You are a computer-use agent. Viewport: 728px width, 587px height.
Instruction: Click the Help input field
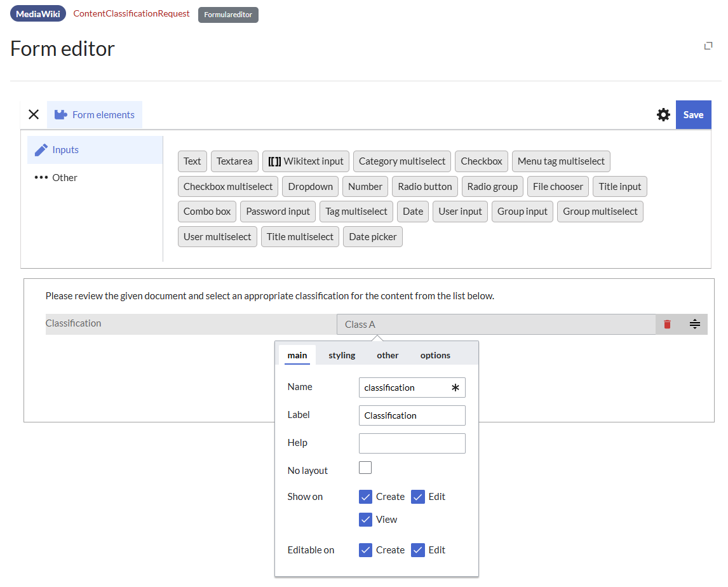point(412,443)
